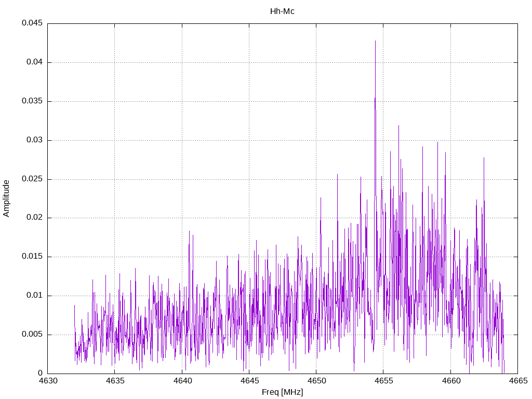This screenshot has width=532, height=399.
Task: Click the 0.02 y-axis tick label
Action: tap(34, 218)
